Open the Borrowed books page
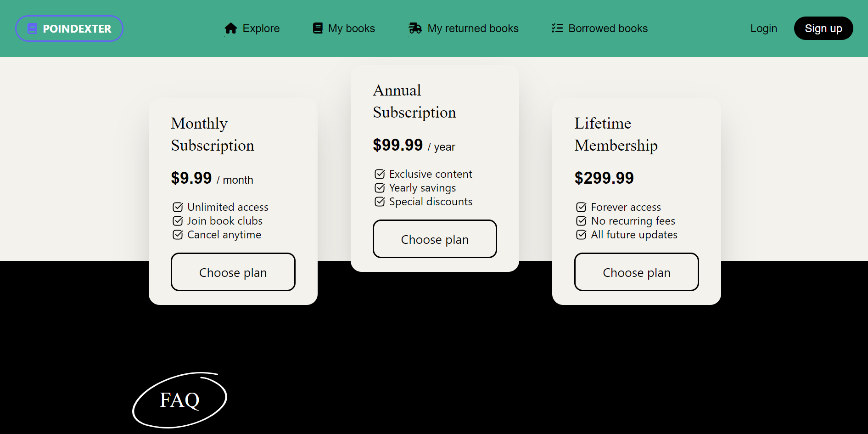This screenshot has width=868, height=434. (x=608, y=28)
